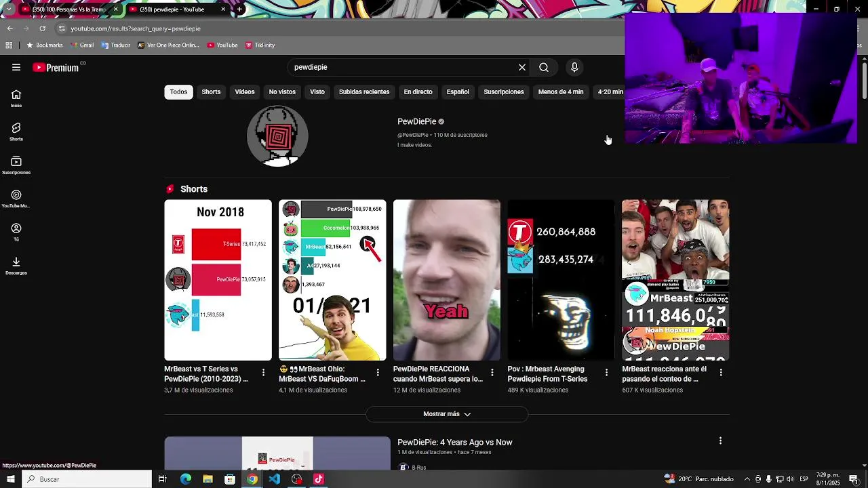The image size is (868, 488).
Task: Select the Todos filter chip
Action: coord(178,92)
